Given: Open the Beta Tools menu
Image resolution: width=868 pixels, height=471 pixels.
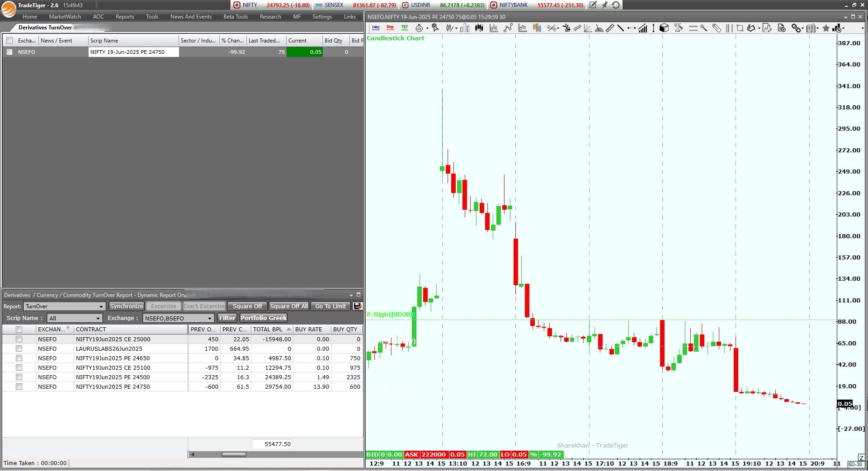Looking at the screenshot, I should pos(236,17).
